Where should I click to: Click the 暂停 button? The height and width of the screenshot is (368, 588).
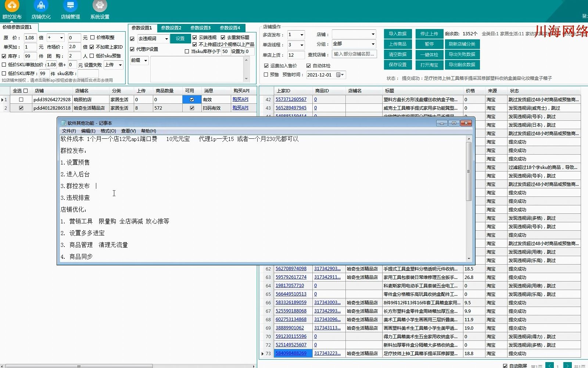[429, 44]
